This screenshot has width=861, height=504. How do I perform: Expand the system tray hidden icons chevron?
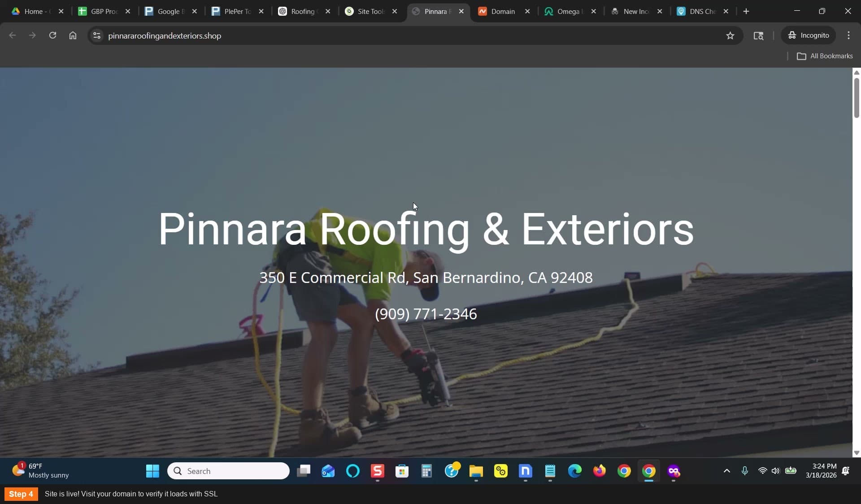(x=727, y=471)
